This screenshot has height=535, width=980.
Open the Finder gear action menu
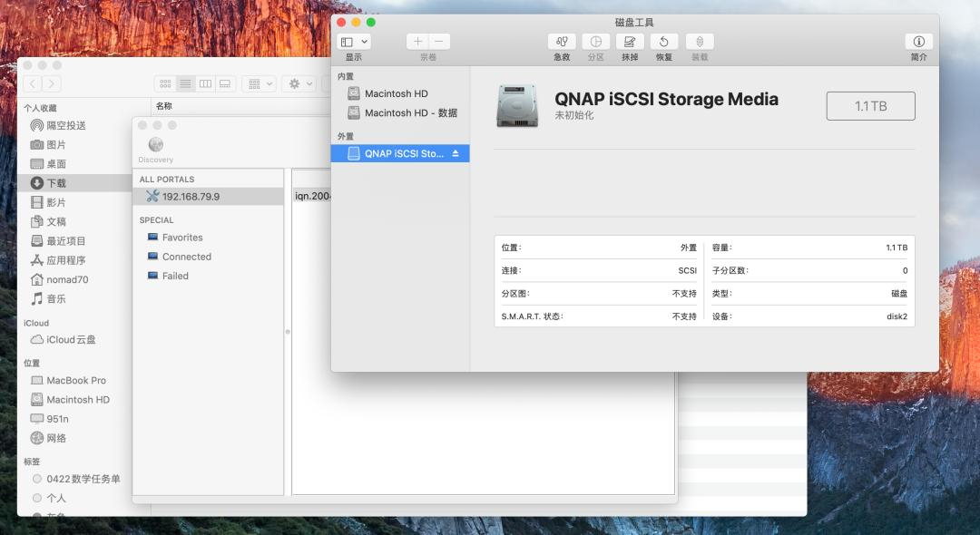tap(299, 83)
